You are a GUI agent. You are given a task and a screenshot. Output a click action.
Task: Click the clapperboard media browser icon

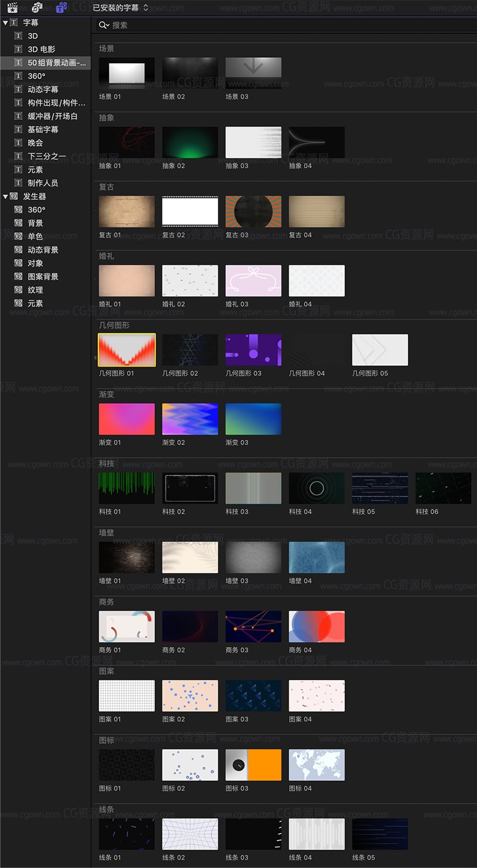12,8
